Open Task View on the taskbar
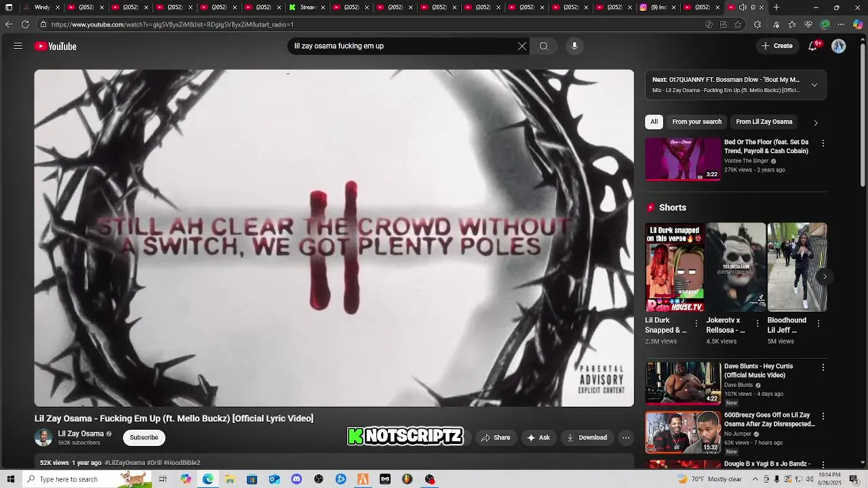Screen dimensions: 868x488 point(163,479)
